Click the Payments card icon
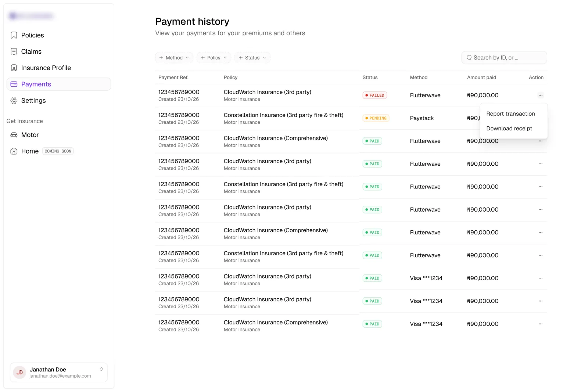The height and width of the screenshot is (392, 588). (14, 84)
